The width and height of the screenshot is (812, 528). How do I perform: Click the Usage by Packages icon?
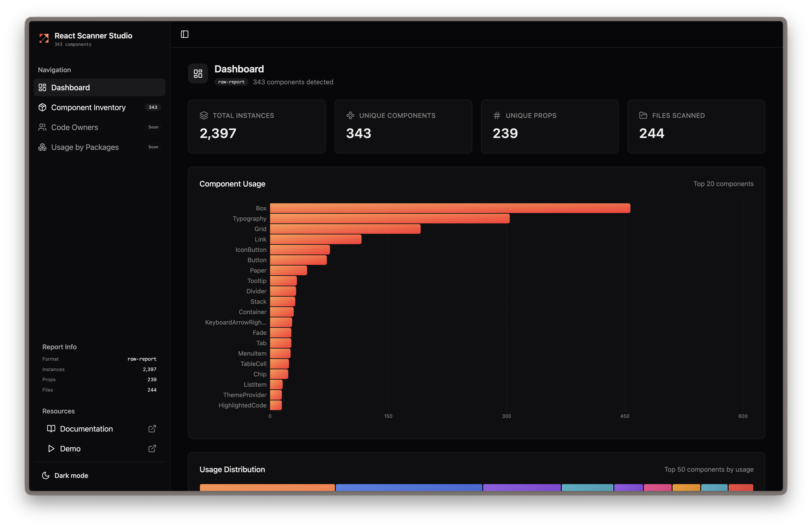point(42,147)
